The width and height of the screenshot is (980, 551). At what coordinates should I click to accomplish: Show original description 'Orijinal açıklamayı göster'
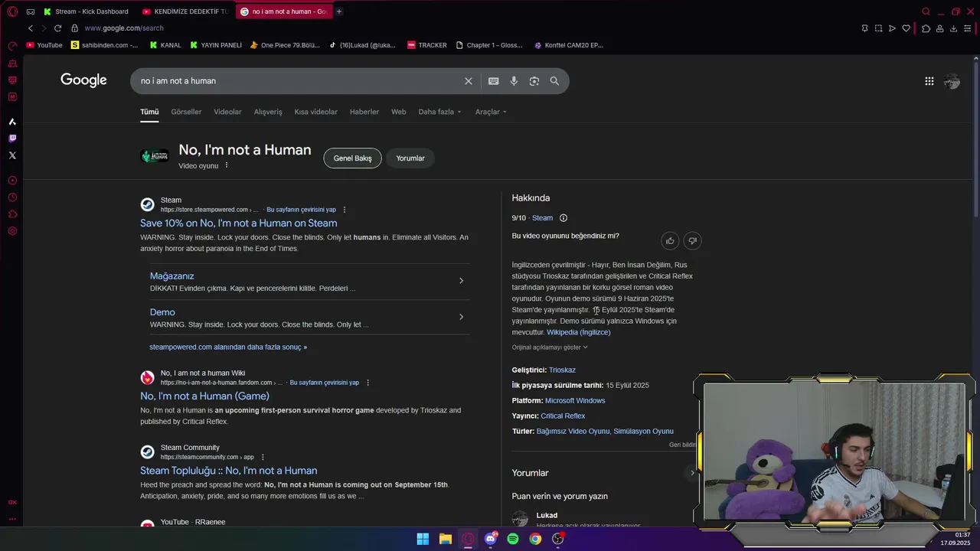click(550, 347)
